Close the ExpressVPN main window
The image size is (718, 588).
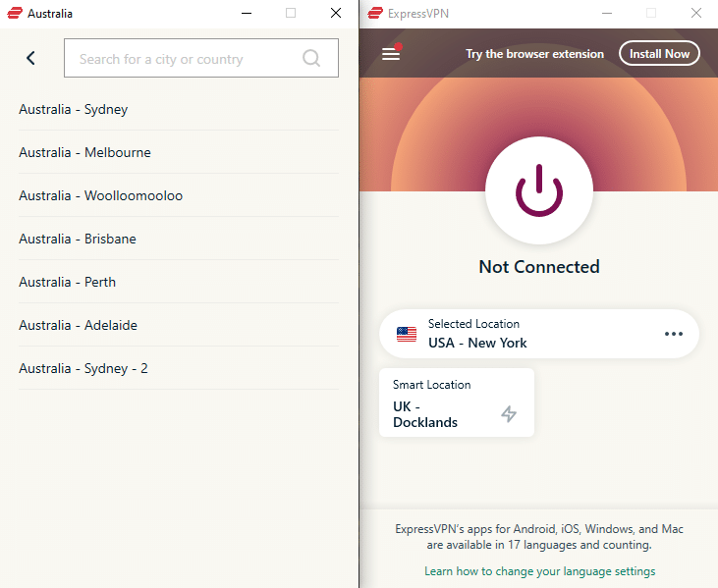[696, 14]
